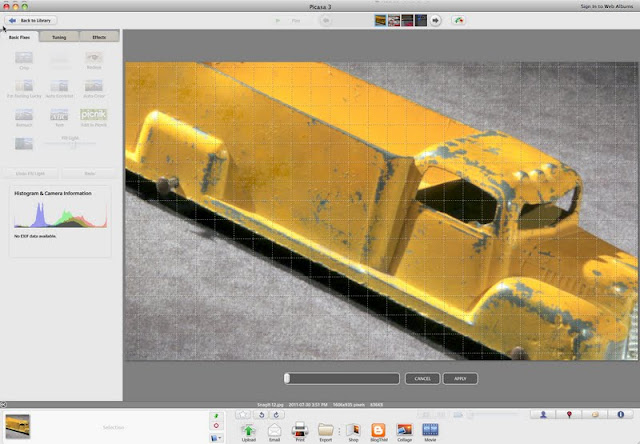The width and height of the screenshot is (640, 444).
Task: Click the Redo button
Action: [89, 173]
